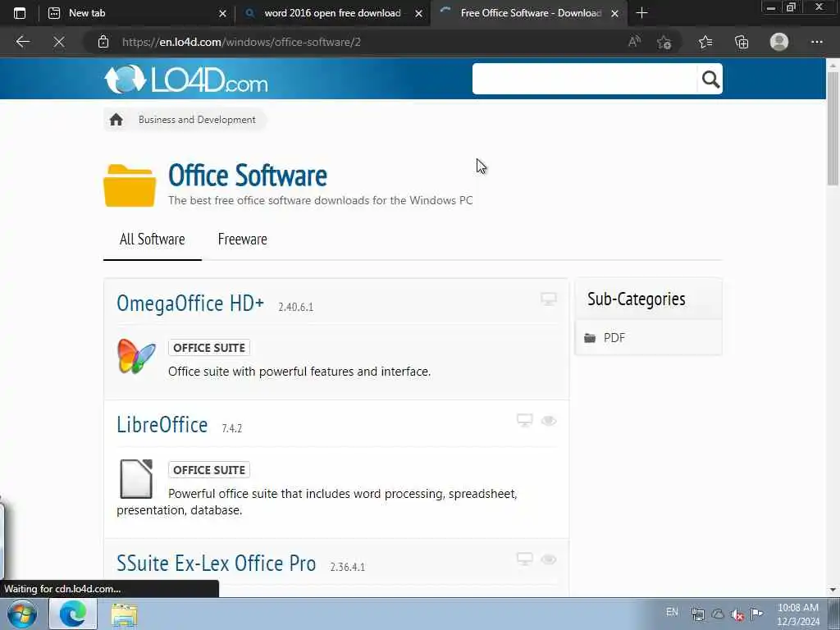Click eye icon beside SSuite Ex-Lex Office Pro
Image resolution: width=840 pixels, height=630 pixels.
[x=549, y=559]
